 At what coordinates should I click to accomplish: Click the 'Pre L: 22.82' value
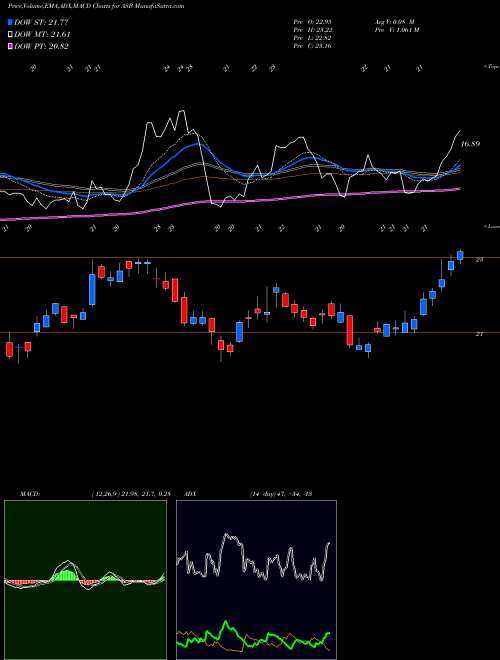pos(312,38)
